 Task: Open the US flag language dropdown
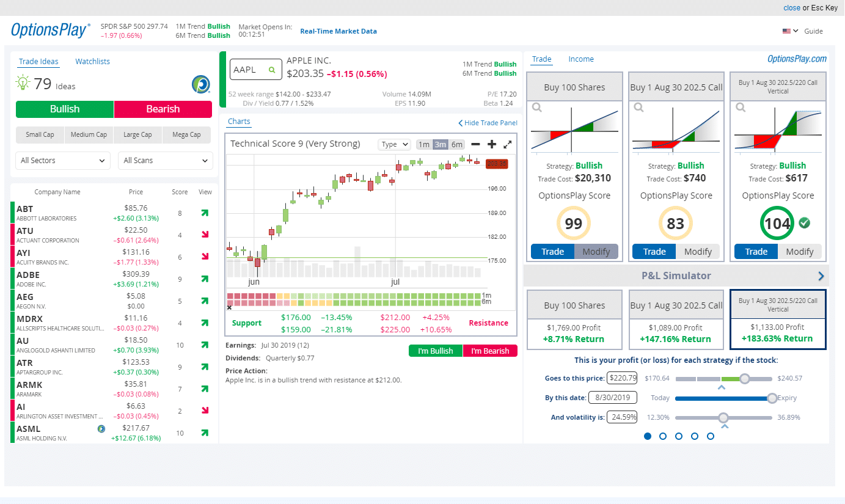point(791,31)
